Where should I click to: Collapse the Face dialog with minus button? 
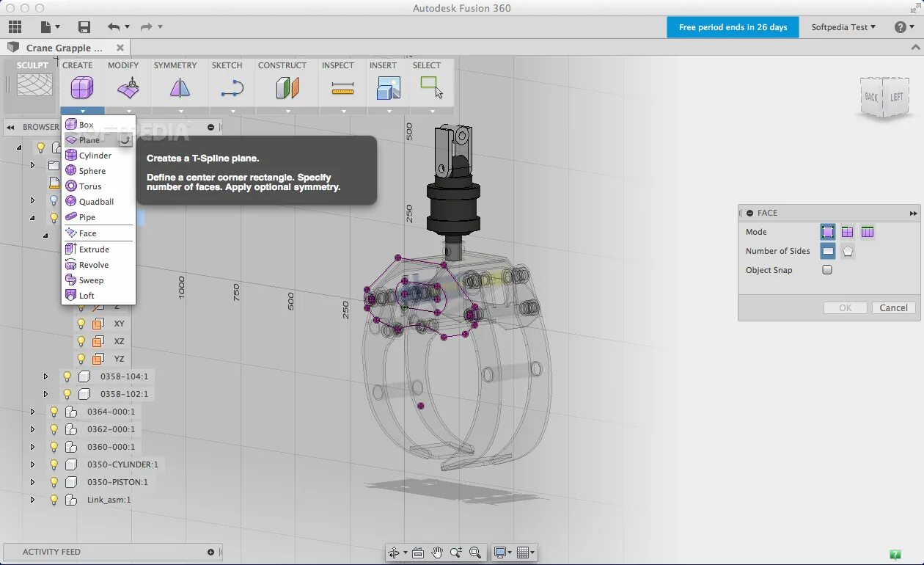(749, 213)
